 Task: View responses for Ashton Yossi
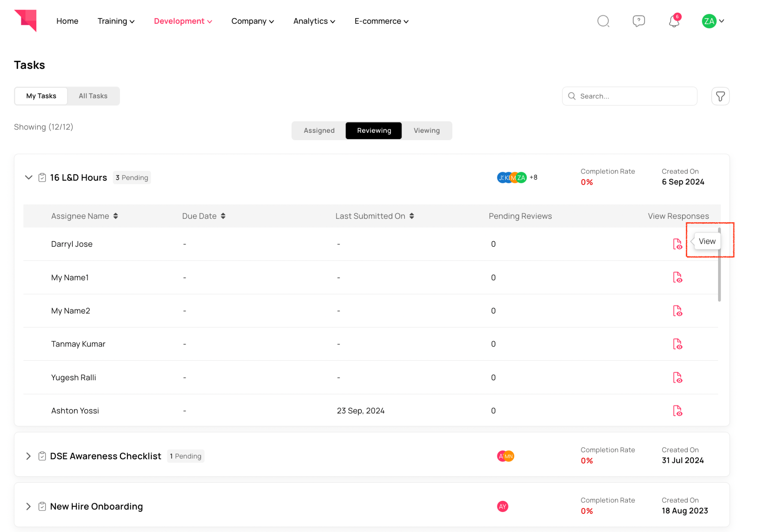coord(677,411)
